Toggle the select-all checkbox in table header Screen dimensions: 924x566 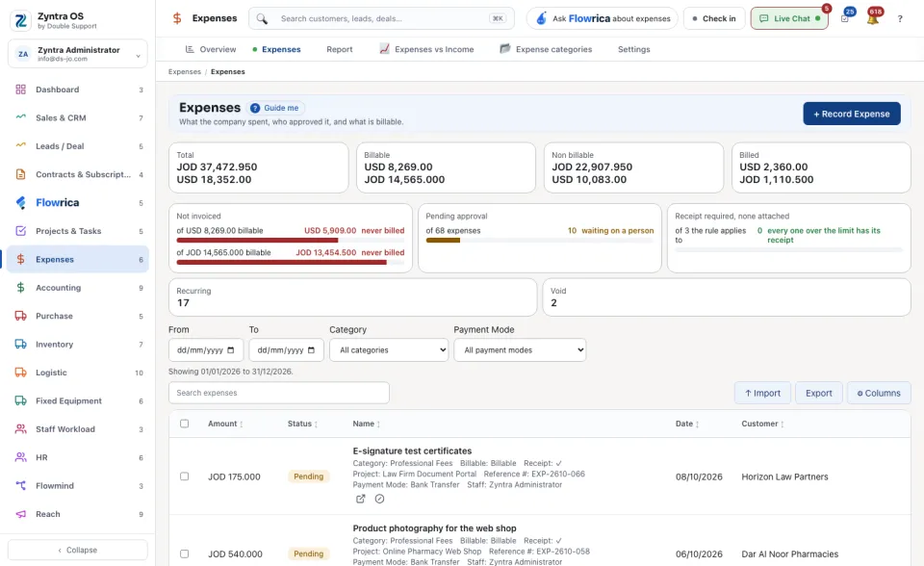(x=185, y=424)
